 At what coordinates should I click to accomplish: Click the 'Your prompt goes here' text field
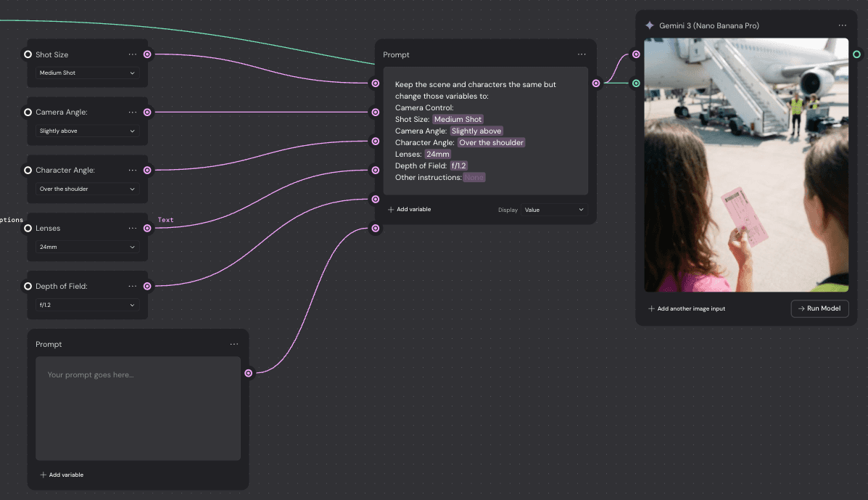tap(138, 408)
